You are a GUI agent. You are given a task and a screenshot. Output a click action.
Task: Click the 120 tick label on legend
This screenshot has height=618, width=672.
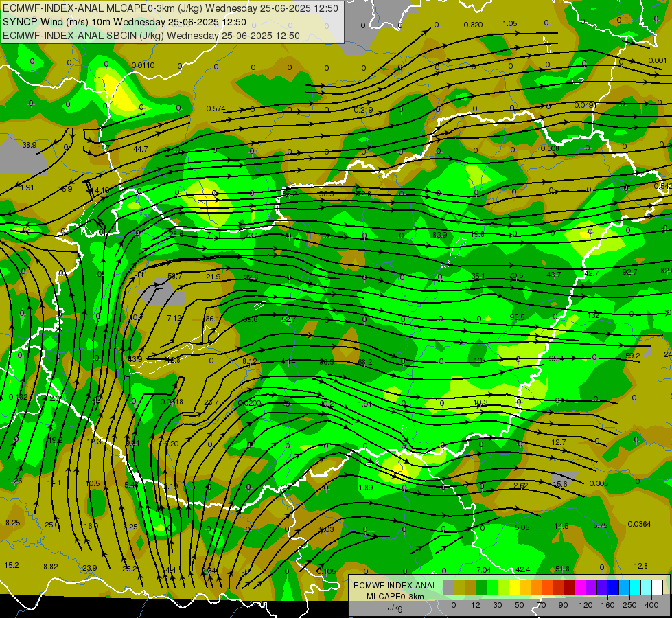click(x=586, y=605)
